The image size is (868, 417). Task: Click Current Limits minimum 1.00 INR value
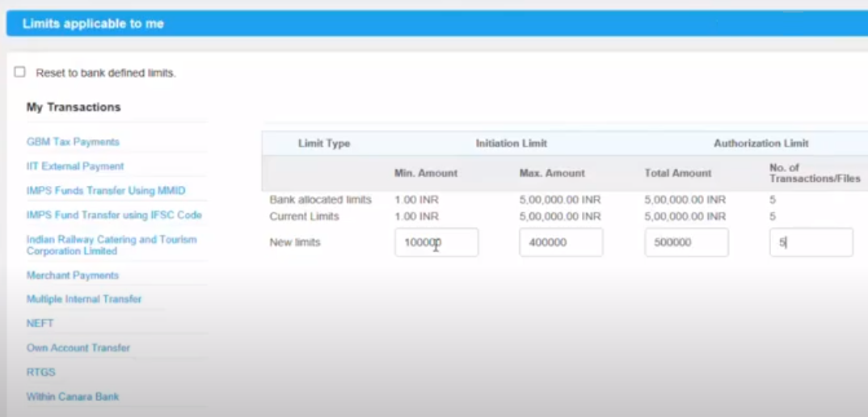pyautogui.click(x=416, y=217)
